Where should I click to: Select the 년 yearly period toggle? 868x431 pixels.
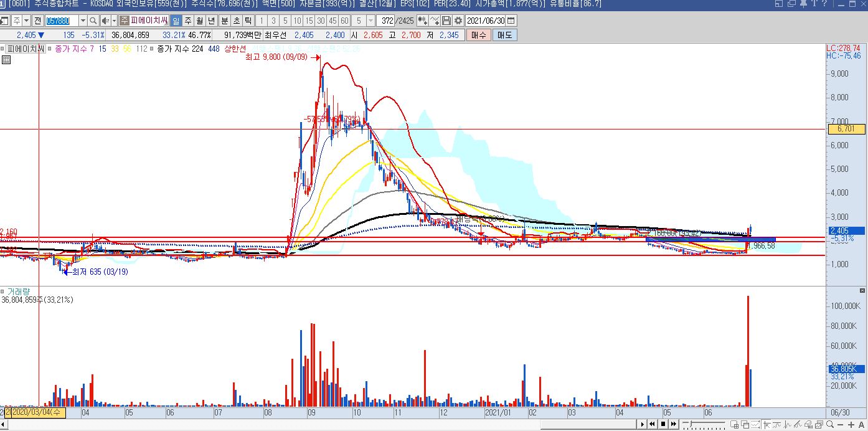tap(212, 21)
